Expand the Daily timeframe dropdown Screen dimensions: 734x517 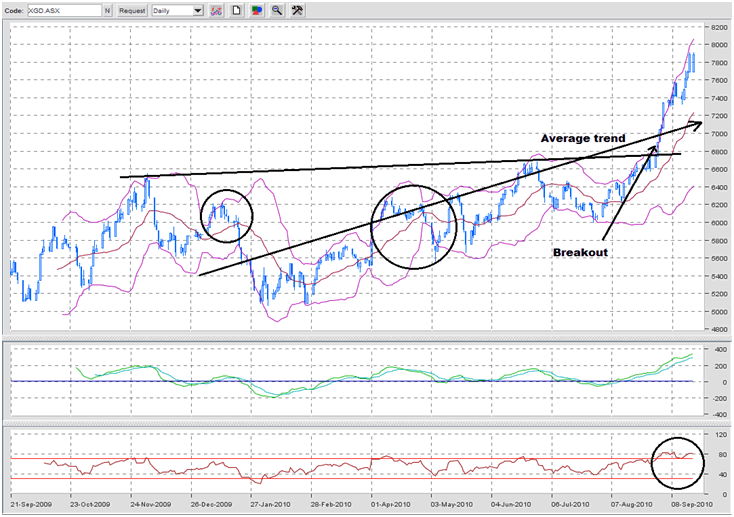coord(198,10)
